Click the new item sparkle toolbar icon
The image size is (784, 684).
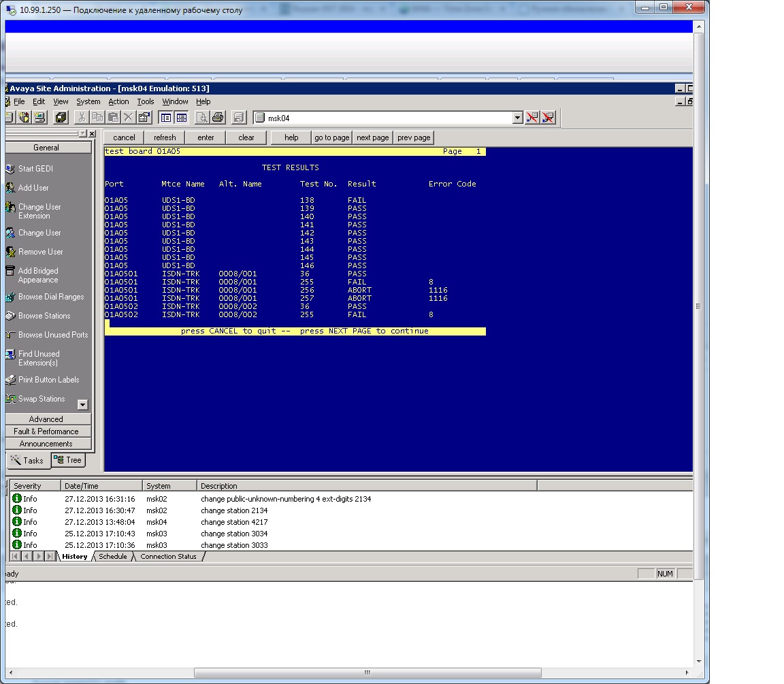[x=24, y=118]
